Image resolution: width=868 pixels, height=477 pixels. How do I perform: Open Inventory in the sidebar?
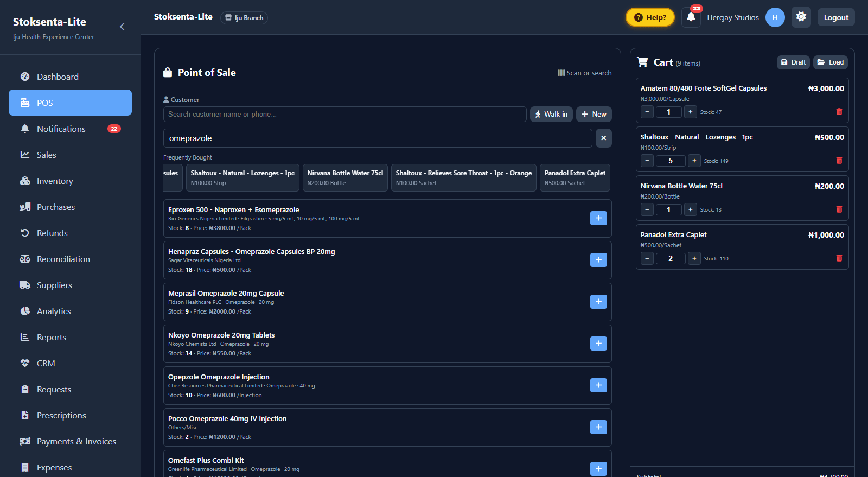(x=70, y=181)
